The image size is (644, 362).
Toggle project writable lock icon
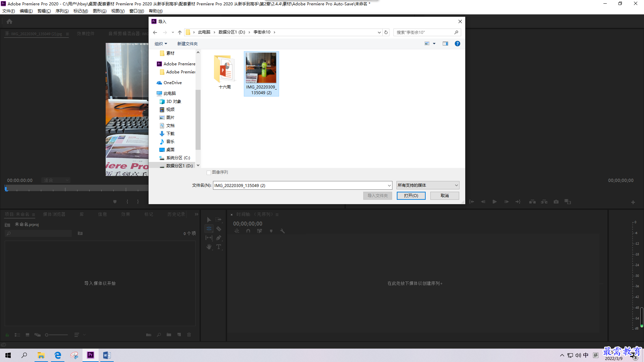pos(7,335)
